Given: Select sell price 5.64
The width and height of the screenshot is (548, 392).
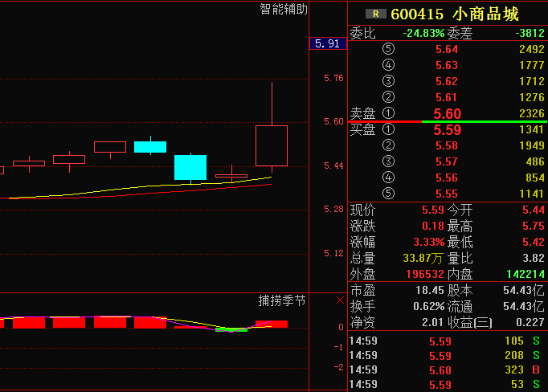Looking at the screenshot, I should [x=447, y=49].
